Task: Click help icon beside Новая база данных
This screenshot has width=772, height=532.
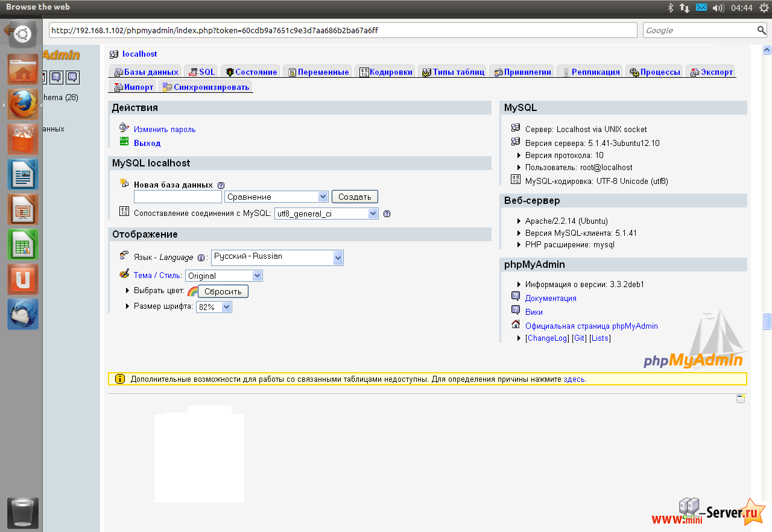Action: point(221,185)
